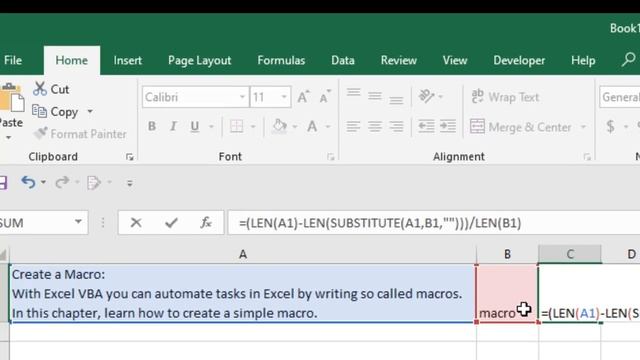Viewport: 640px width, 360px height.
Task: Apply Font Color letter A
Action: point(312,126)
